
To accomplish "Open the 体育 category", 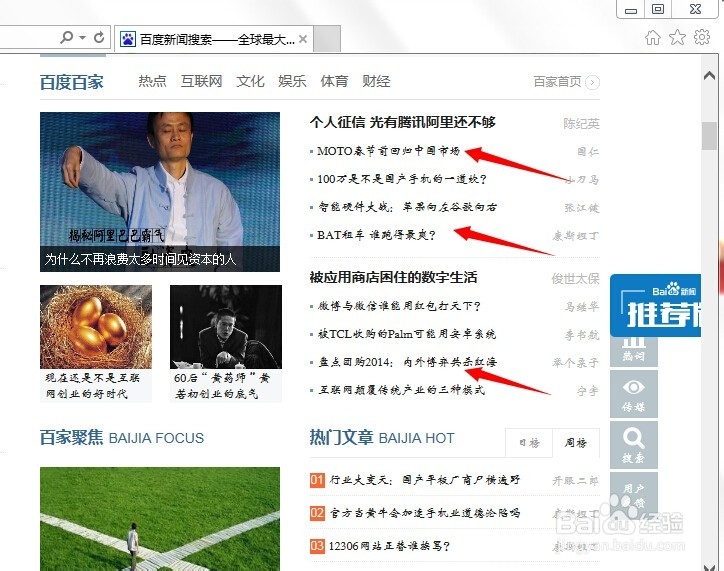I will tap(334, 81).
